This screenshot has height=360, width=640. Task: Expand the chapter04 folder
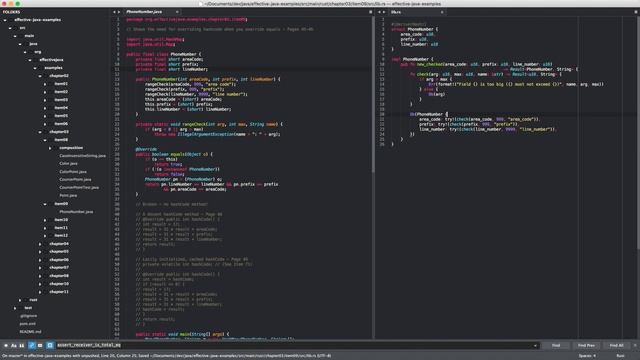[x=40, y=244]
